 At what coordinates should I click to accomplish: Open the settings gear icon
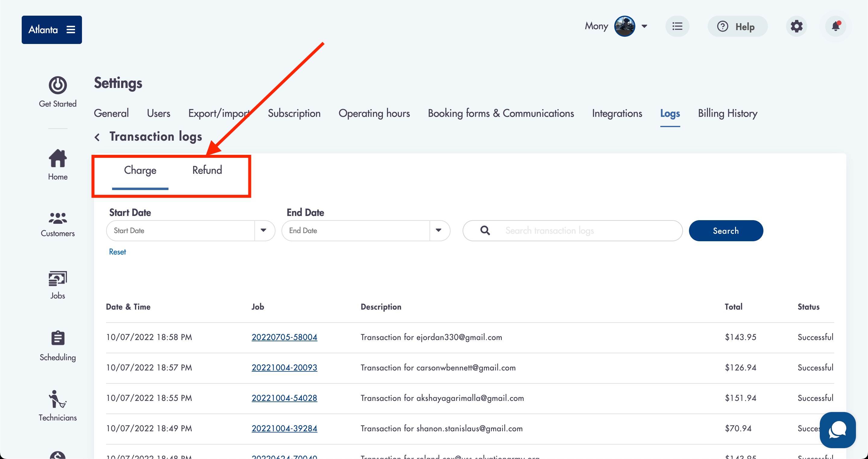797,26
